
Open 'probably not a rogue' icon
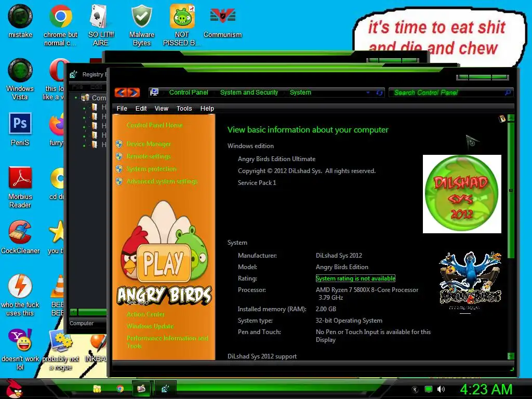(60, 350)
